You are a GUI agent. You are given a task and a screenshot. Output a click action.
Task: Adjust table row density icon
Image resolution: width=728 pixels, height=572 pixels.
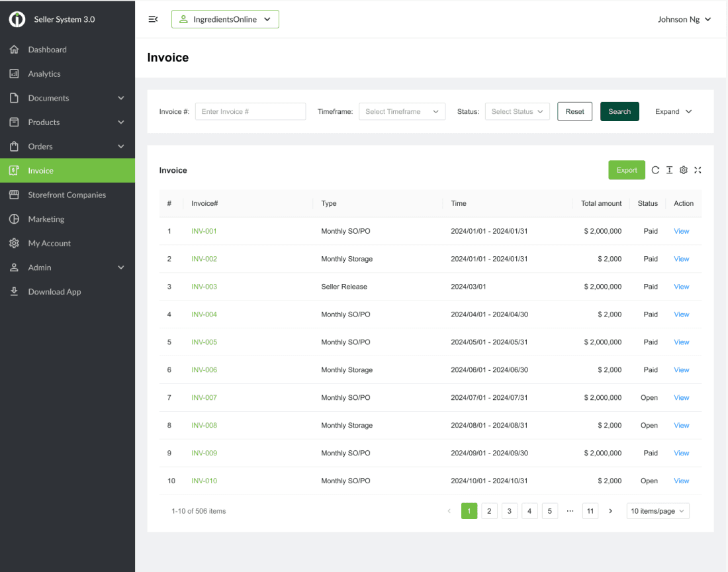tap(670, 170)
